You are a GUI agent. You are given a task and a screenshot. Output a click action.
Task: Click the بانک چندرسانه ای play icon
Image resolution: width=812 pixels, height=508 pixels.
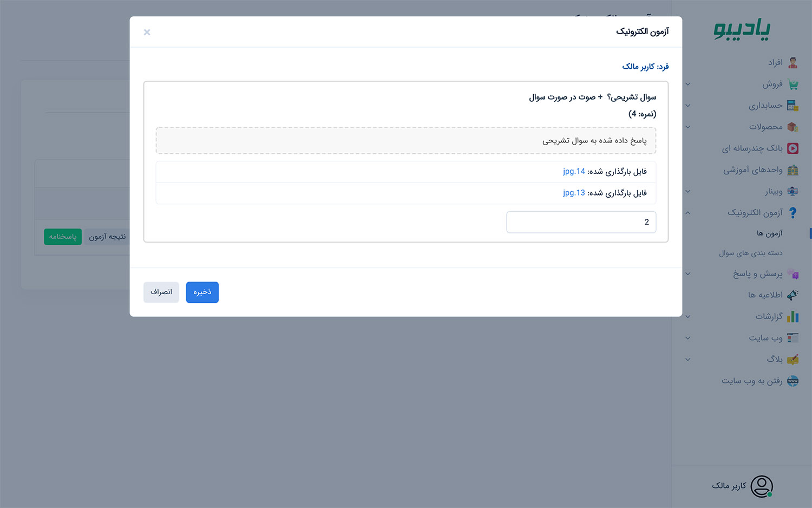793,148
